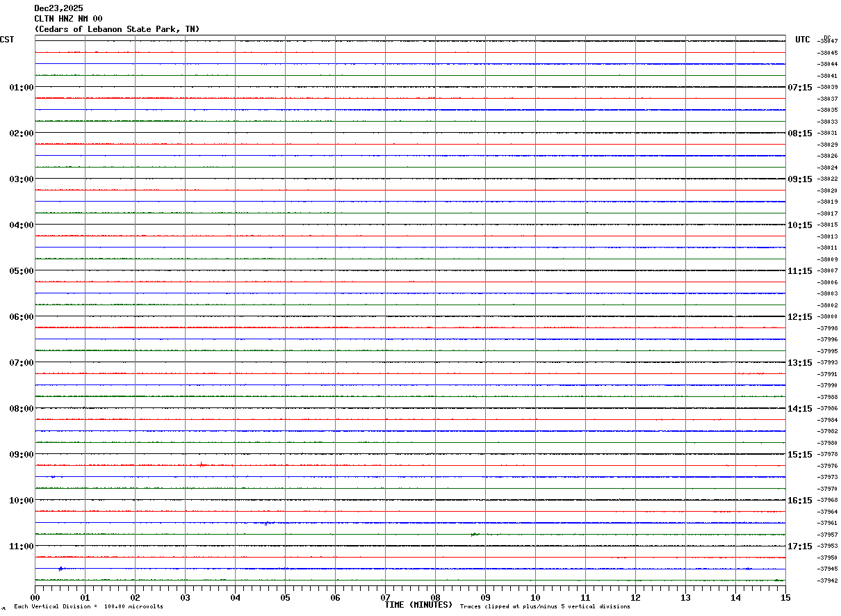Click the "09:00" CST time label
841x616 pixels.
pyautogui.click(x=22, y=455)
